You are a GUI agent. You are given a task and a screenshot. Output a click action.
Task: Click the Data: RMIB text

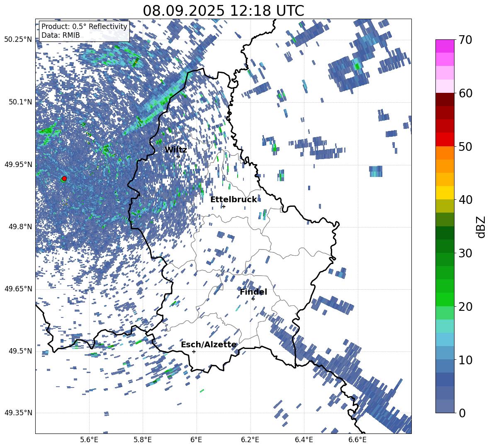(x=61, y=35)
